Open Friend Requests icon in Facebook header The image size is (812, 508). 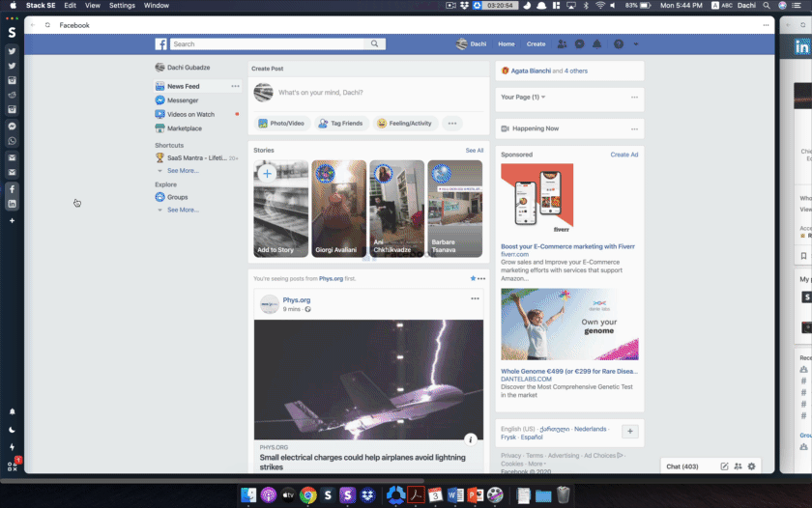point(562,44)
